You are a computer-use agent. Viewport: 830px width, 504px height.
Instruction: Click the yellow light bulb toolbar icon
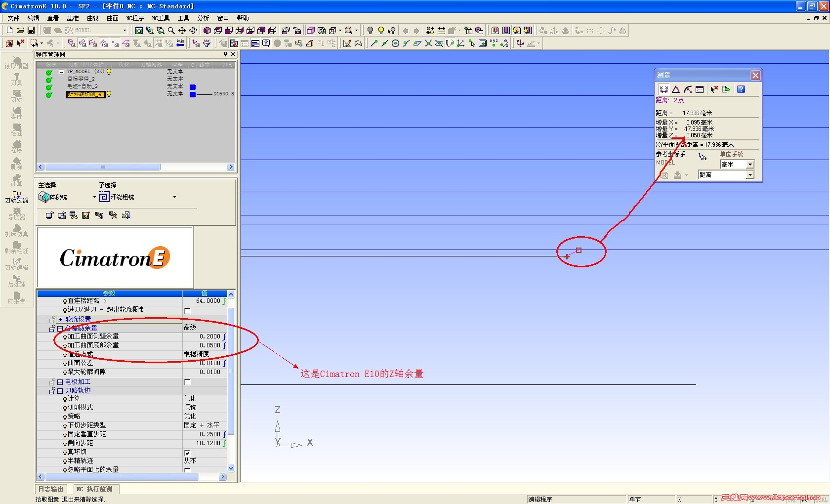click(x=381, y=31)
